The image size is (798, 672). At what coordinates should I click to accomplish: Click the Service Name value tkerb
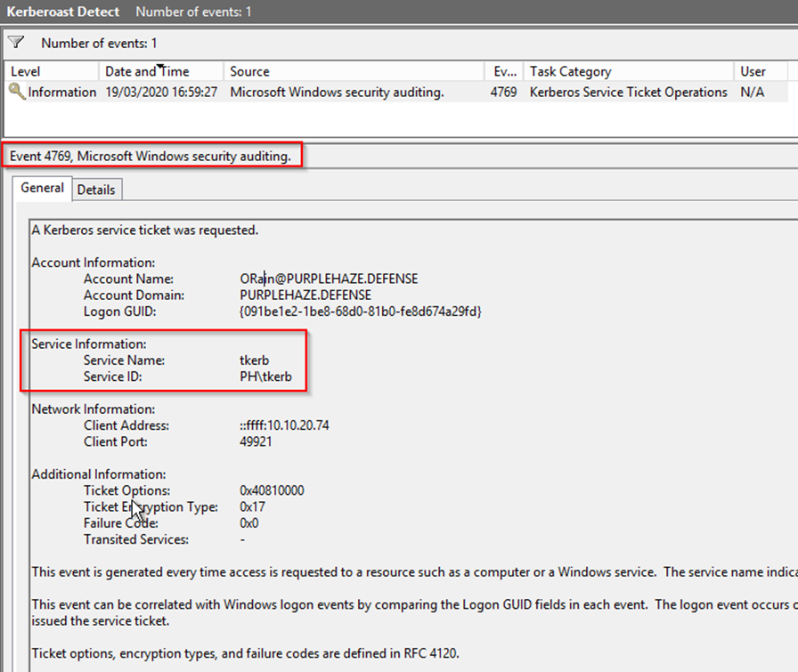255,360
